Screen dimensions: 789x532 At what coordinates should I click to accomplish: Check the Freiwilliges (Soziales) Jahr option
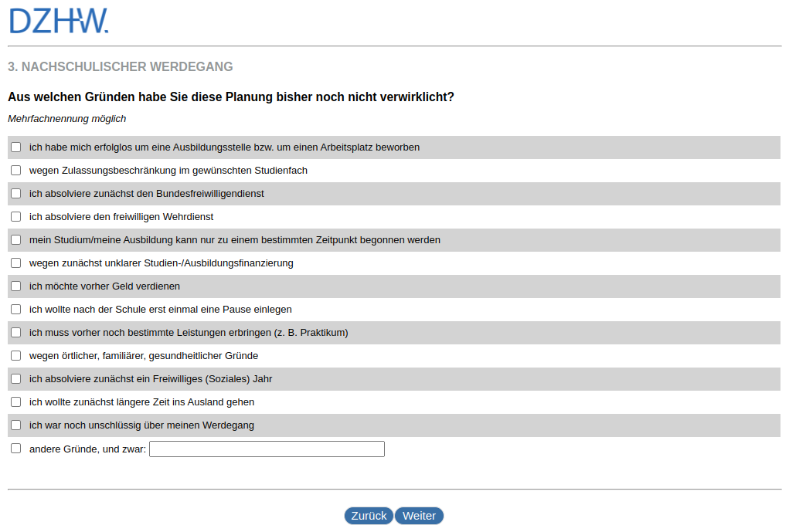click(15, 378)
